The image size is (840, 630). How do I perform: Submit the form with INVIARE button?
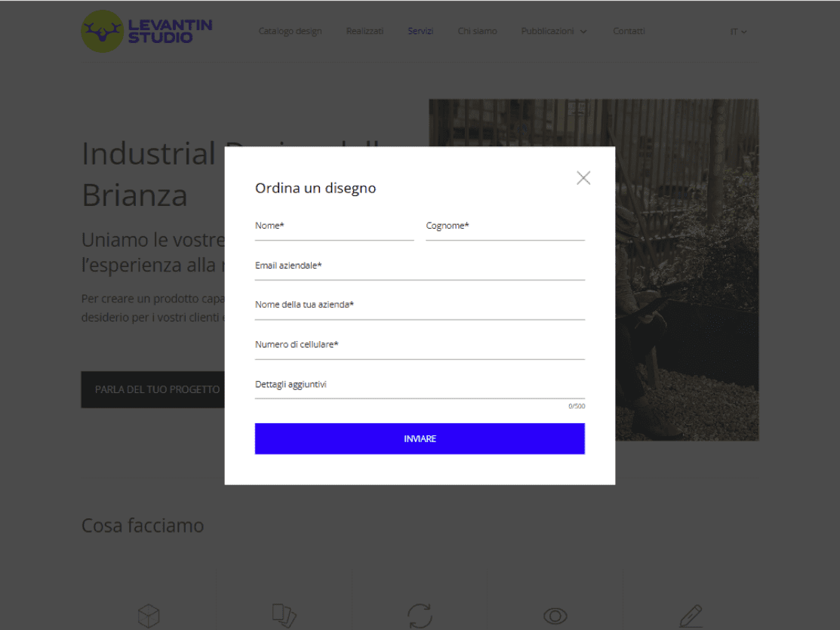(420, 439)
